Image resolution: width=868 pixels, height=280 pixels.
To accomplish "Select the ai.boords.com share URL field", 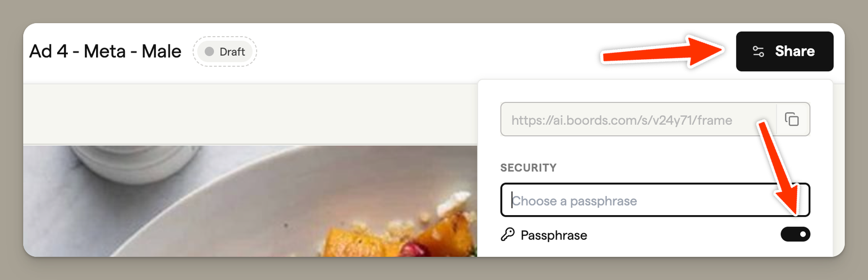I will (x=639, y=119).
